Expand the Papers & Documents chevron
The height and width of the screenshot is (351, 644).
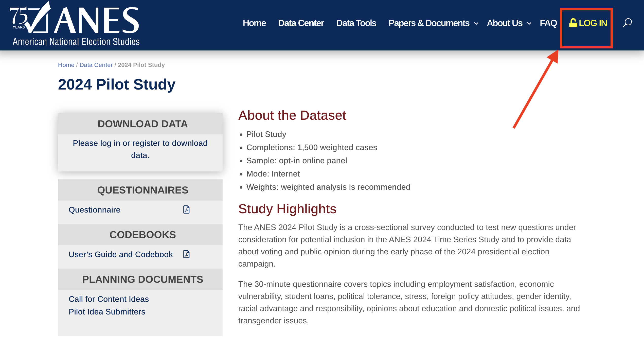pos(476,24)
